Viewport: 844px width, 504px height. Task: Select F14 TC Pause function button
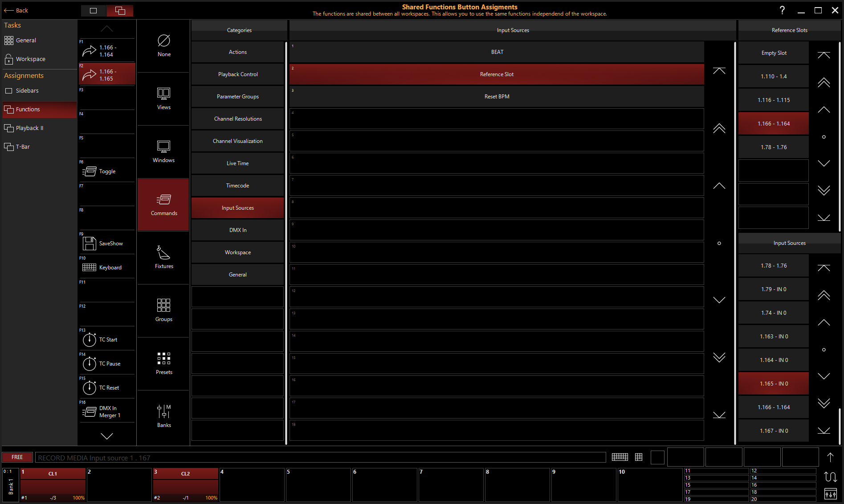107,363
